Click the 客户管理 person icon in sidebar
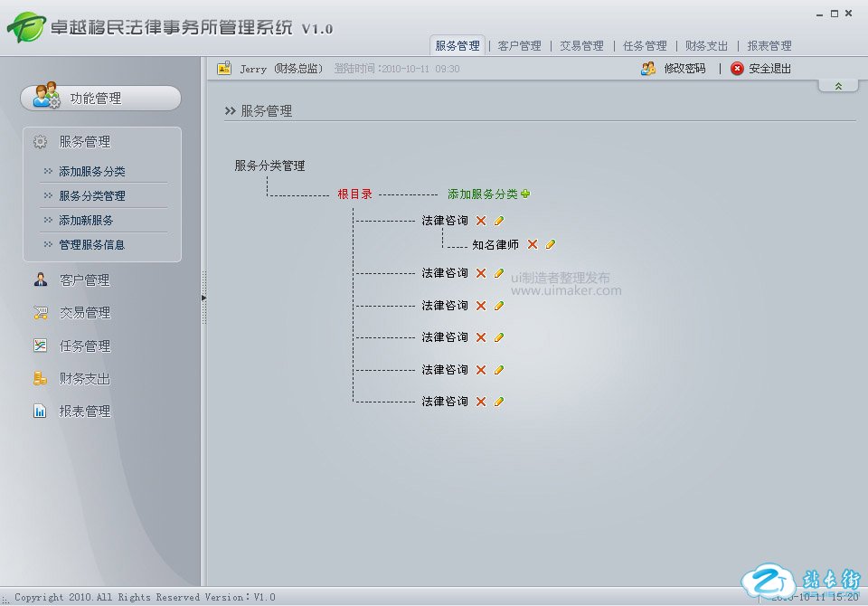Screen dimensions: 868x606 [x=40, y=279]
